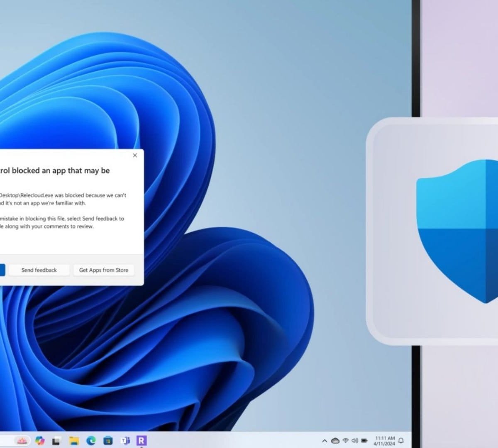This screenshot has height=448, width=498.
Task: Launch Microsoft Teams from the taskbar
Action: coord(125,441)
